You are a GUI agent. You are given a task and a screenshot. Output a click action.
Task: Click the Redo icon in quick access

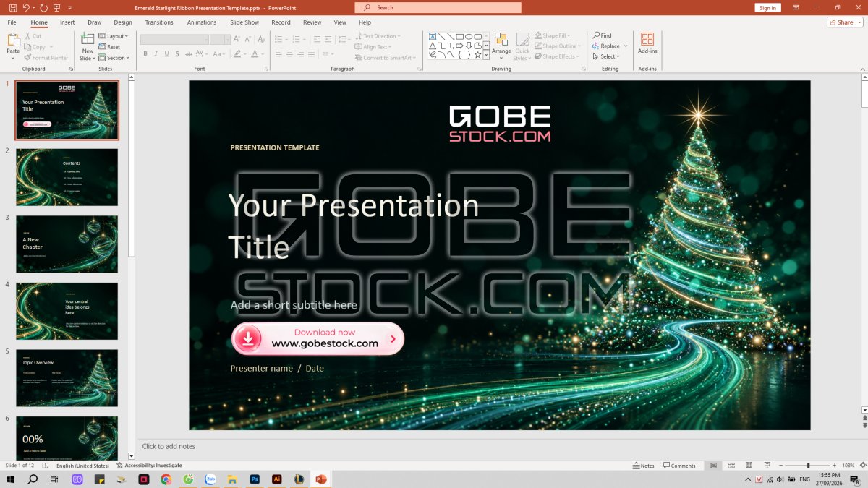[x=44, y=7]
